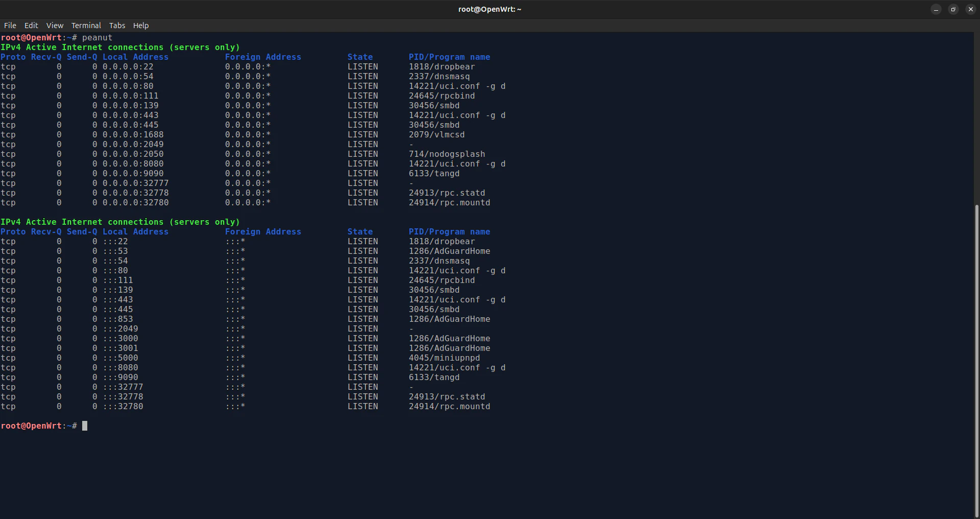Click local address :::32777
Screen dimensions: 980x519
(x=123, y=387)
